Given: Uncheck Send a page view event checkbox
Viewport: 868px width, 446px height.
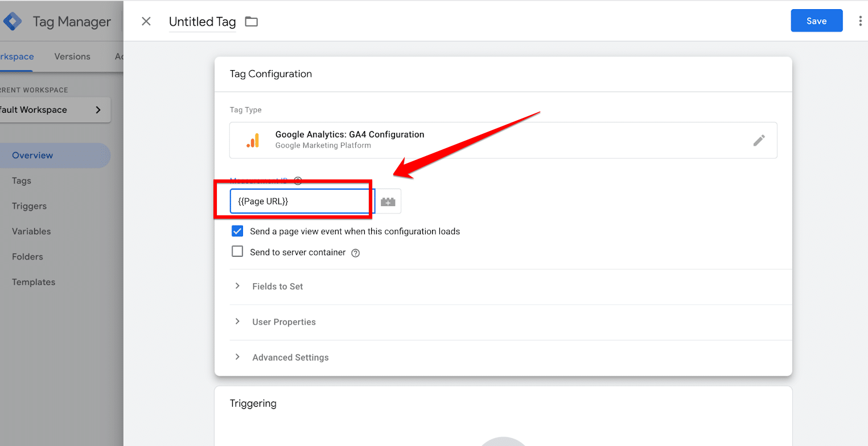Looking at the screenshot, I should pyautogui.click(x=237, y=231).
